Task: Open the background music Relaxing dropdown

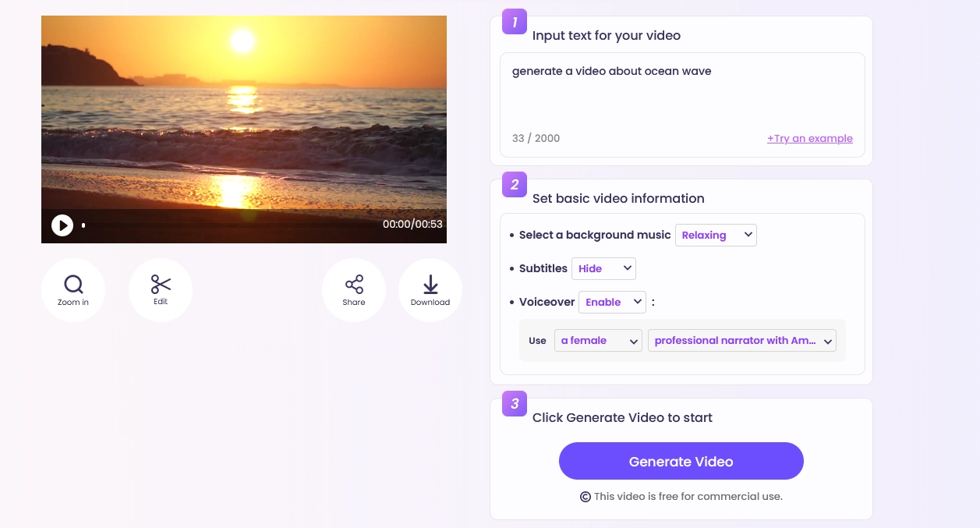Action: point(716,235)
